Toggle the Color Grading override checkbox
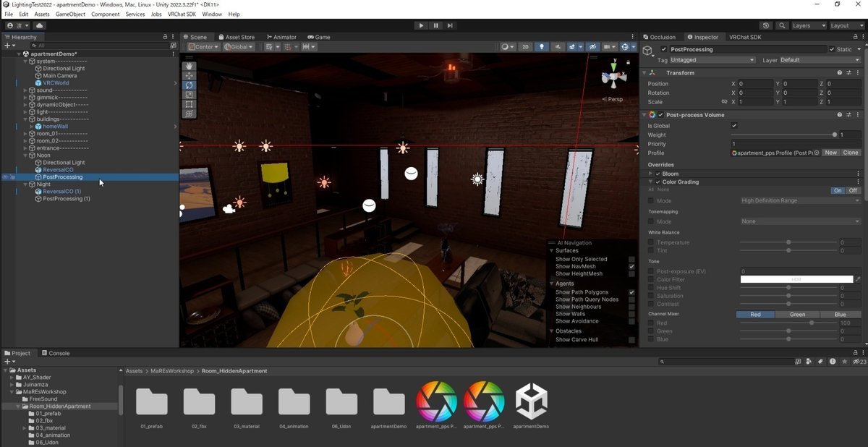Viewport: 868px width, 447px height. click(x=658, y=182)
